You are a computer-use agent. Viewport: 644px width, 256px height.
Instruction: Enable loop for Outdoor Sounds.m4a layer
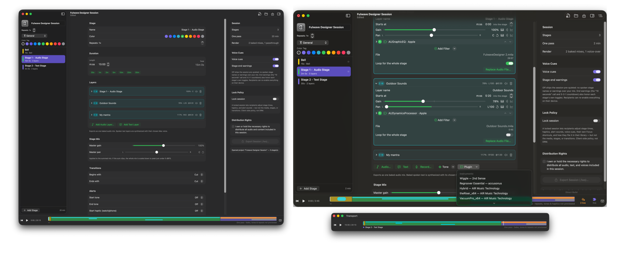[x=509, y=135]
